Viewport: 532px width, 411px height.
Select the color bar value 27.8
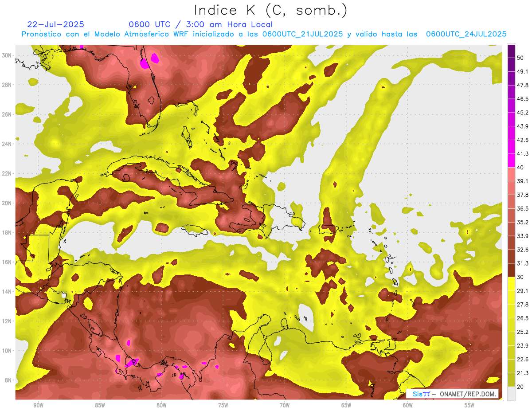point(523,305)
